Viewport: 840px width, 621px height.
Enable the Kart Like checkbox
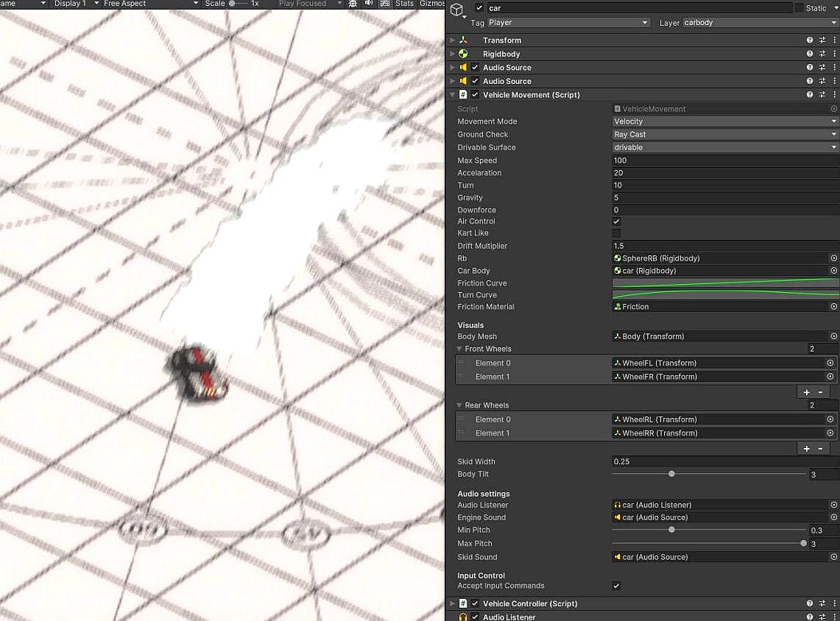click(617, 233)
